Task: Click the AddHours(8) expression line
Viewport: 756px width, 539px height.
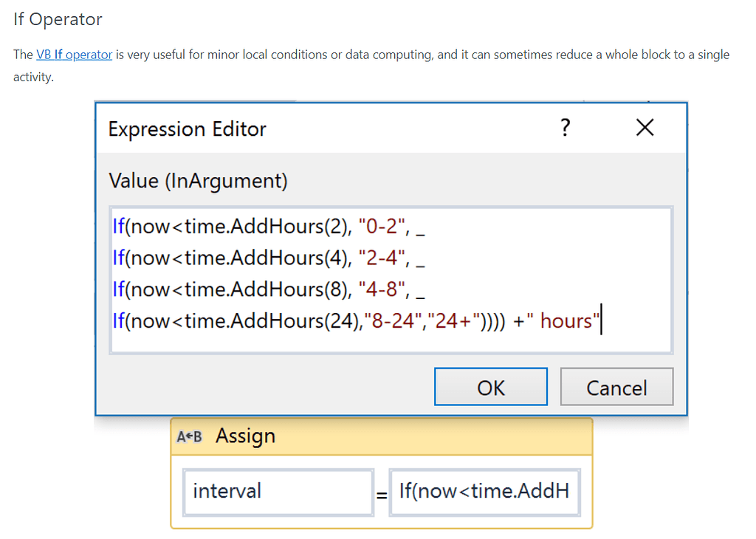Action: point(244,289)
